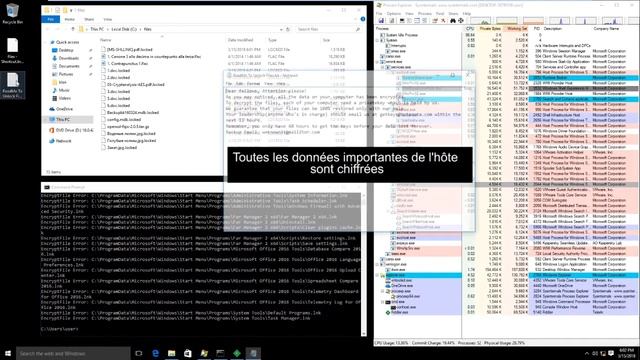Open the Share ribbon tab in File Explorer
This screenshot has width=640, height=360.
point(89,19)
